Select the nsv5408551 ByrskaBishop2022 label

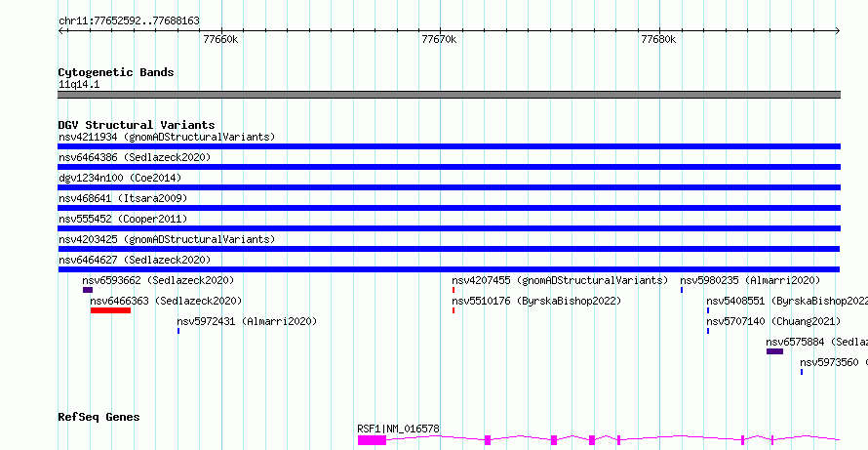click(787, 301)
